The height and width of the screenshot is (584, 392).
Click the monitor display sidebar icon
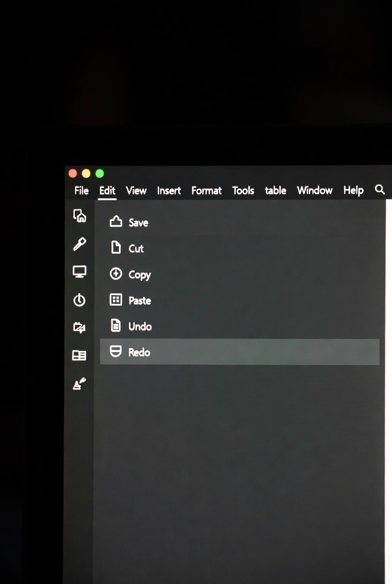[x=79, y=271]
